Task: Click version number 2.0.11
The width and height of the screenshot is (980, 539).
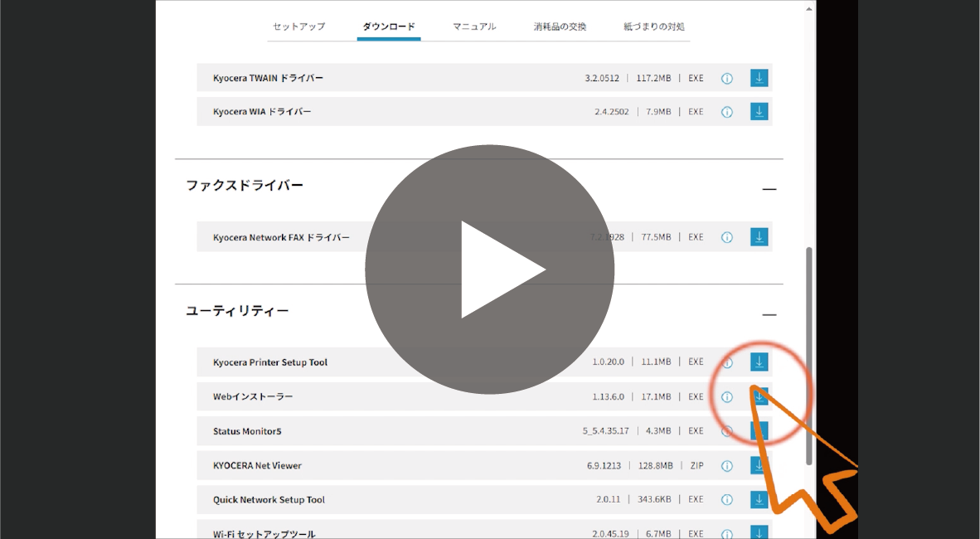Action: 608,499
